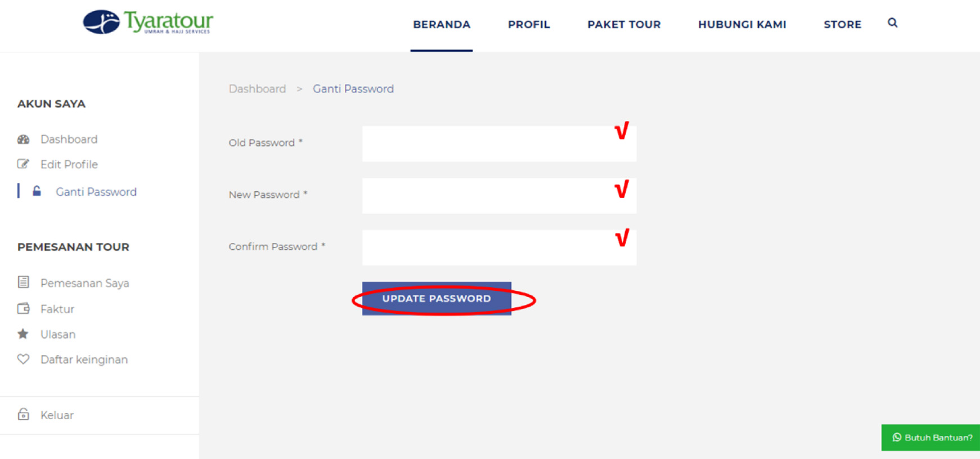This screenshot has height=459, width=980.
Task: Click the Daftar keinginan heart icon
Action: 23,359
